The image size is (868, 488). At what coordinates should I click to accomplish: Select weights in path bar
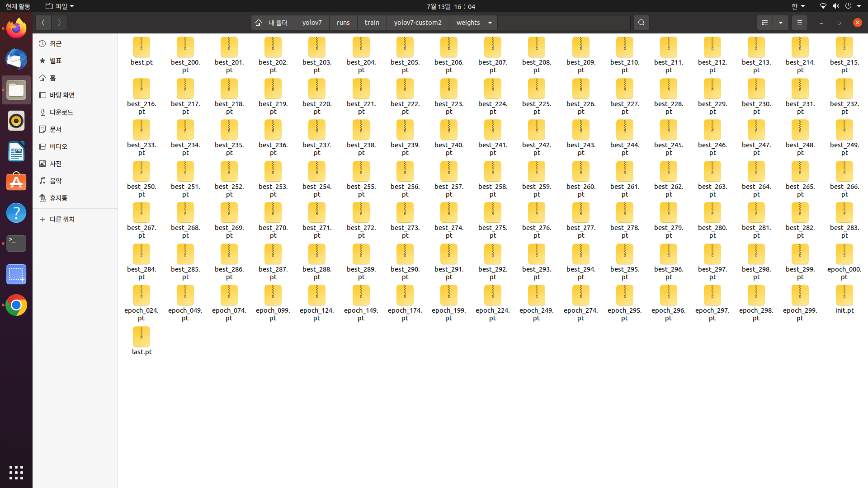pyautogui.click(x=468, y=23)
